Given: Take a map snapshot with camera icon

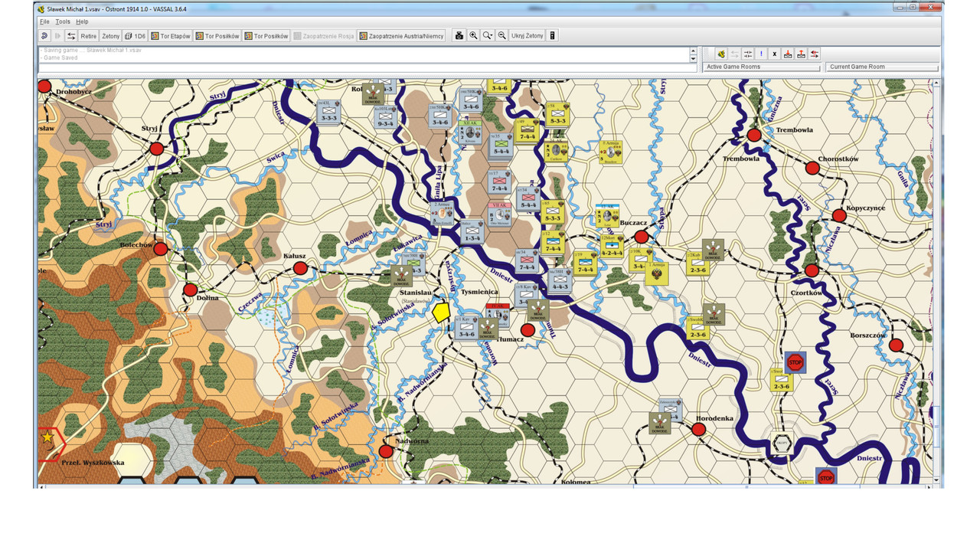Looking at the screenshot, I should pyautogui.click(x=459, y=36).
